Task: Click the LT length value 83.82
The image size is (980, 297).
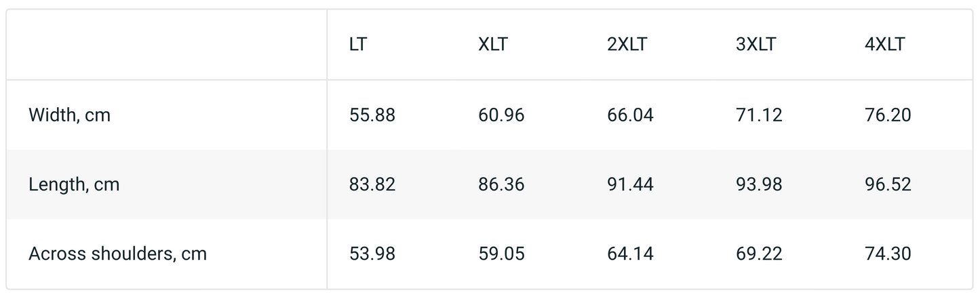Action: pyautogui.click(x=372, y=184)
